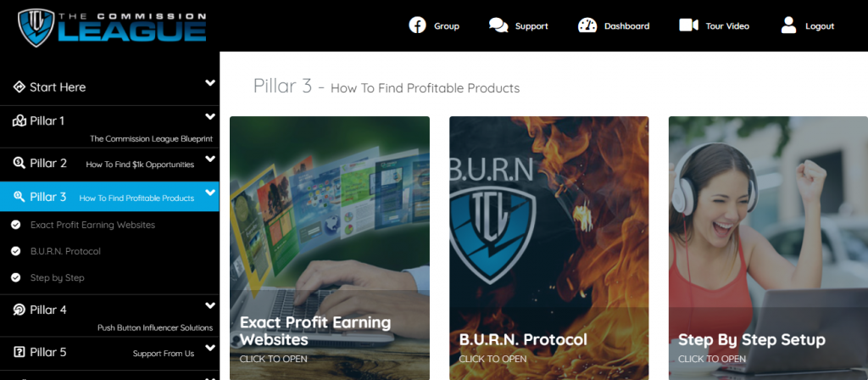Expand the Pillar 1 chevron
This screenshot has width=868, height=380.
click(x=210, y=117)
